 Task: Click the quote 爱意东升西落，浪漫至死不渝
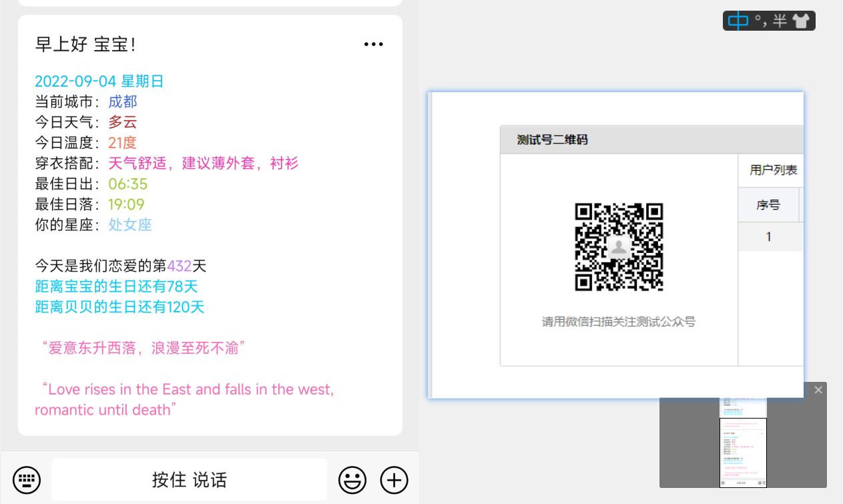point(144,348)
